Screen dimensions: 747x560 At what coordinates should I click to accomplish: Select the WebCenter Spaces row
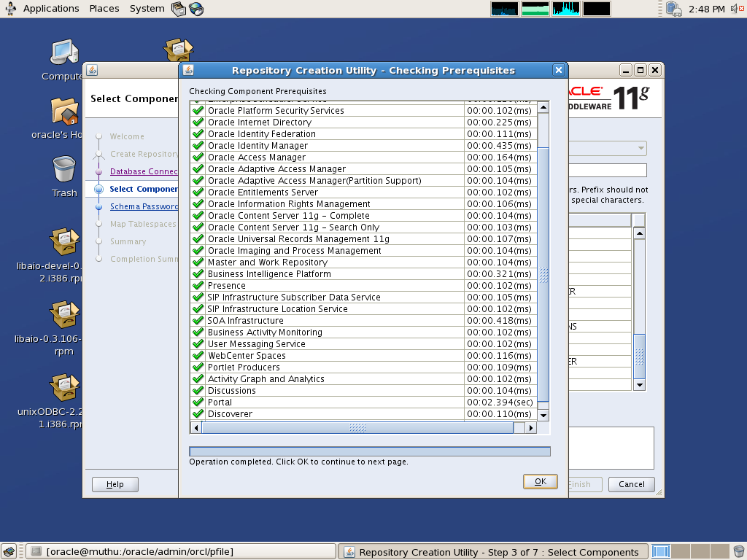pos(363,356)
